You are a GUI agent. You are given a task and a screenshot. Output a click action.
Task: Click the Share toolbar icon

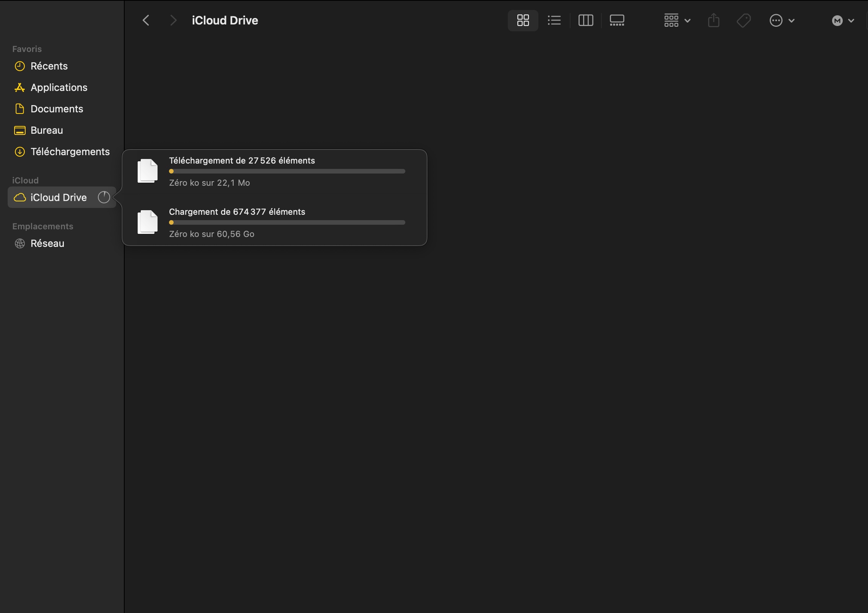pos(714,20)
